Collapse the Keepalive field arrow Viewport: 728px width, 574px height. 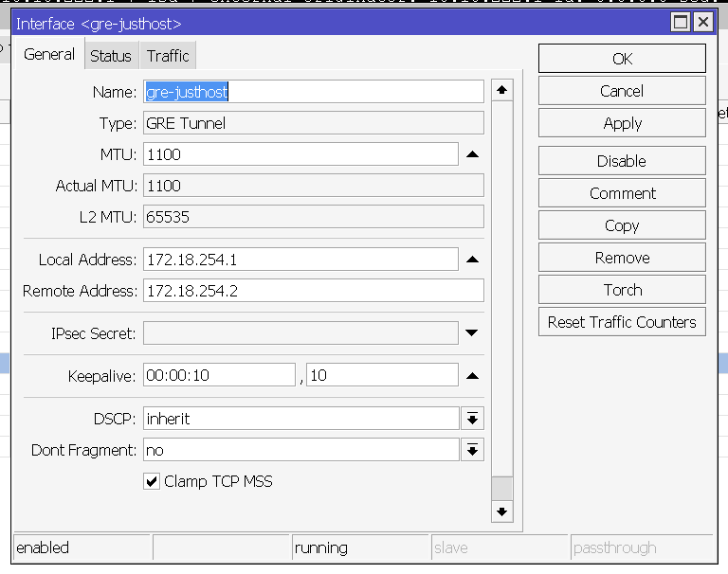pyautogui.click(x=472, y=375)
